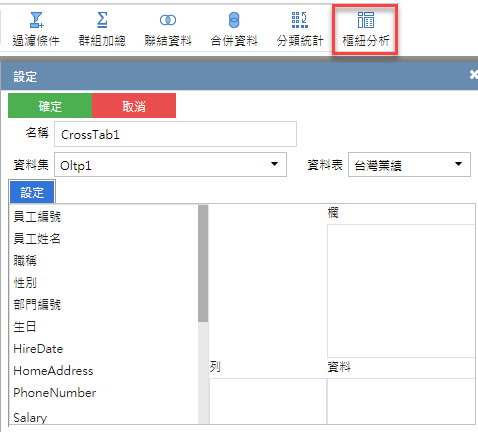The width and height of the screenshot is (478, 432).
Task: Select the HireDate field
Action: point(104,349)
